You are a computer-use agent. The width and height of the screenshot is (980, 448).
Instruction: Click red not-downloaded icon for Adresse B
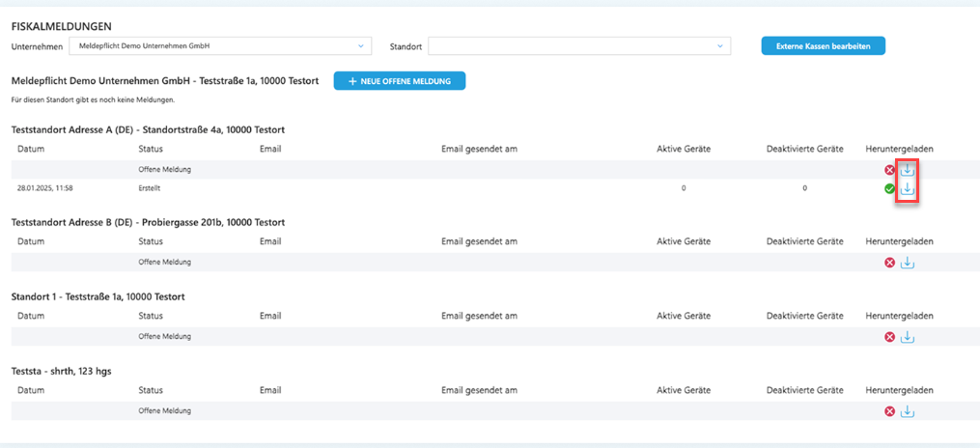889,263
